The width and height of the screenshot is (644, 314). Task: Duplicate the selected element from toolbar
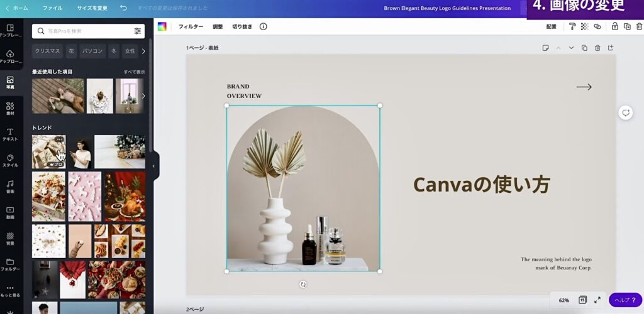pos(627,26)
